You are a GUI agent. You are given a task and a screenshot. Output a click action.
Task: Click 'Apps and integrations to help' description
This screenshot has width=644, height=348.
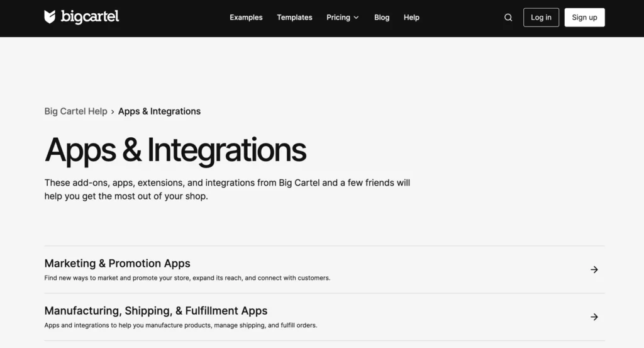(x=180, y=325)
